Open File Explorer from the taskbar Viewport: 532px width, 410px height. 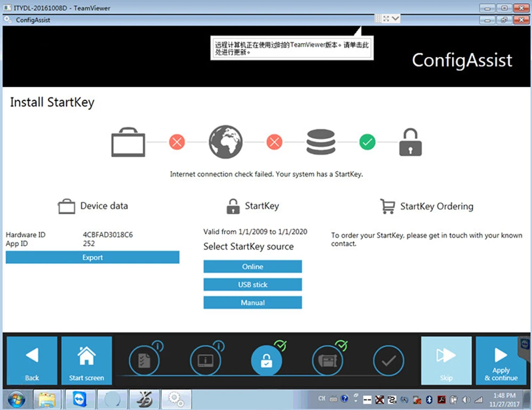[47, 399]
